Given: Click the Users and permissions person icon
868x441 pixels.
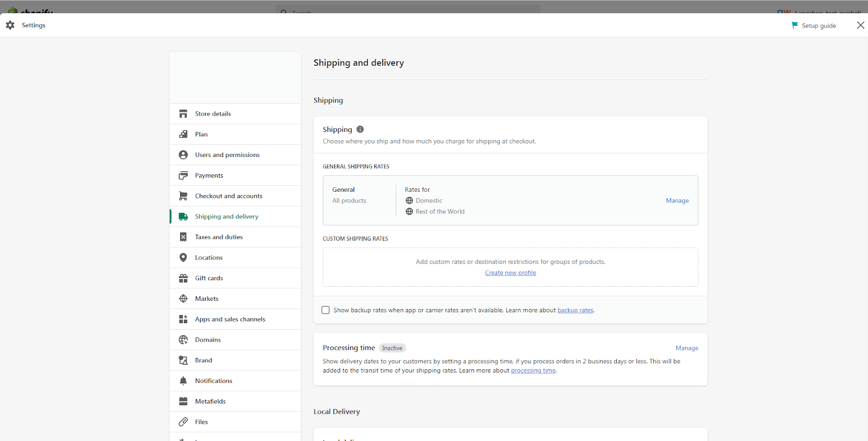Looking at the screenshot, I should pyautogui.click(x=183, y=155).
